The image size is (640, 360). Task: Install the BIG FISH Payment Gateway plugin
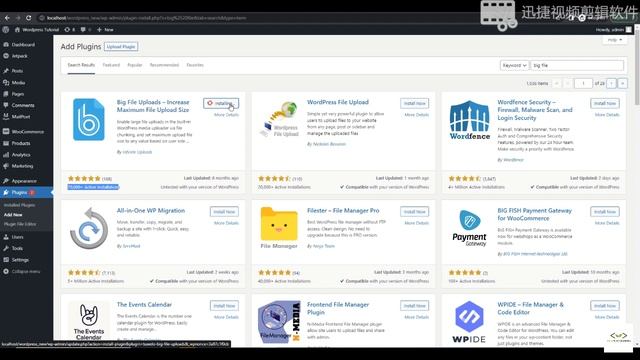604,211
